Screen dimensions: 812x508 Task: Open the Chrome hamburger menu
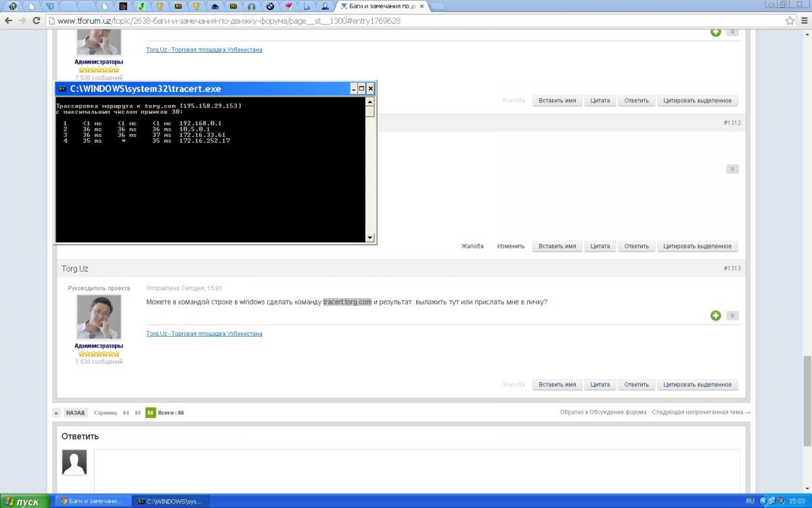click(803, 20)
